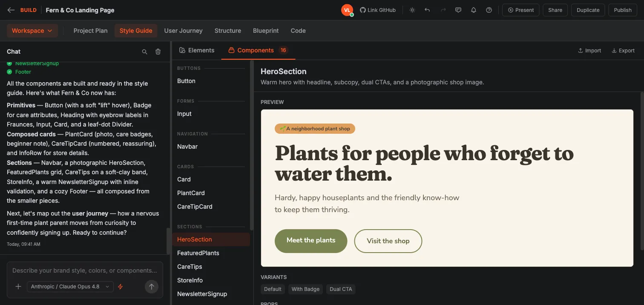Toggle the lightning bolt fast mode icon
Viewport: 644px width, 305px height.
point(120,287)
